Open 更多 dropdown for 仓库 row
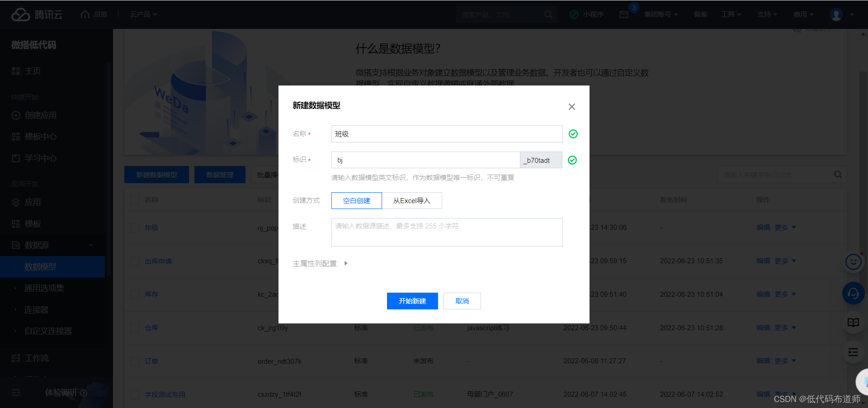 tap(785, 328)
